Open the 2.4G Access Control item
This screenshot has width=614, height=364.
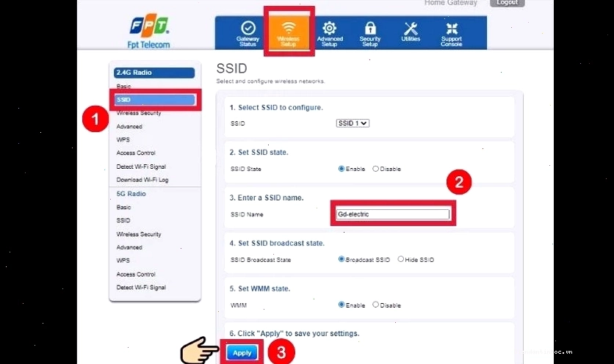click(136, 153)
